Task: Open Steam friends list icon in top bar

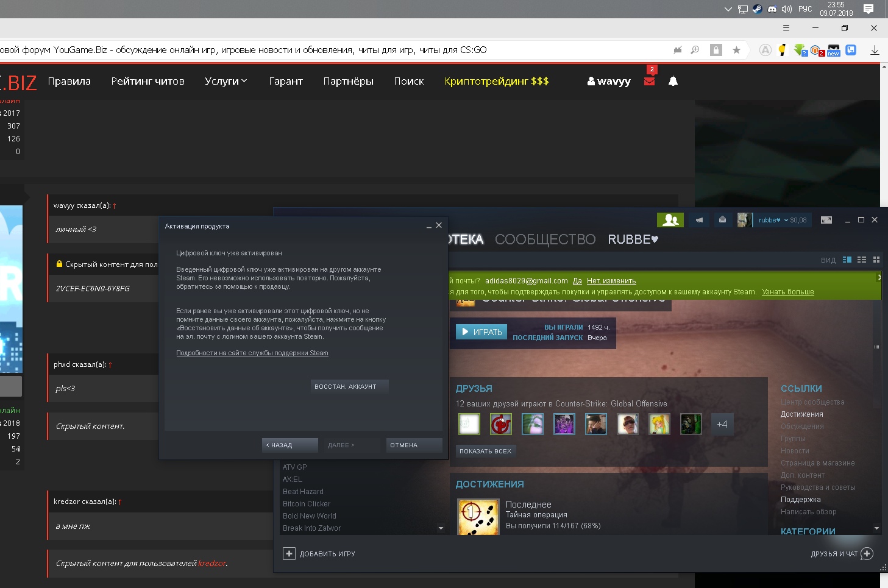Action: [x=670, y=220]
